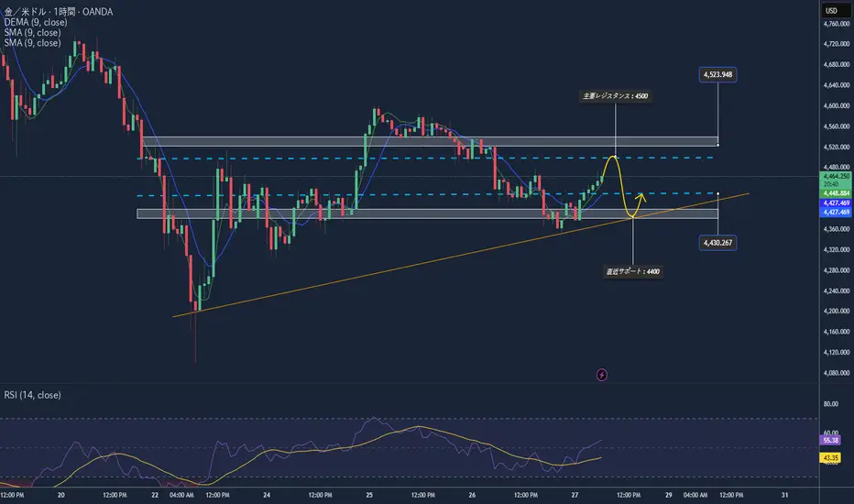Click date 27 on the time axis
This screenshot has width=854, height=504.
(x=575, y=495)
